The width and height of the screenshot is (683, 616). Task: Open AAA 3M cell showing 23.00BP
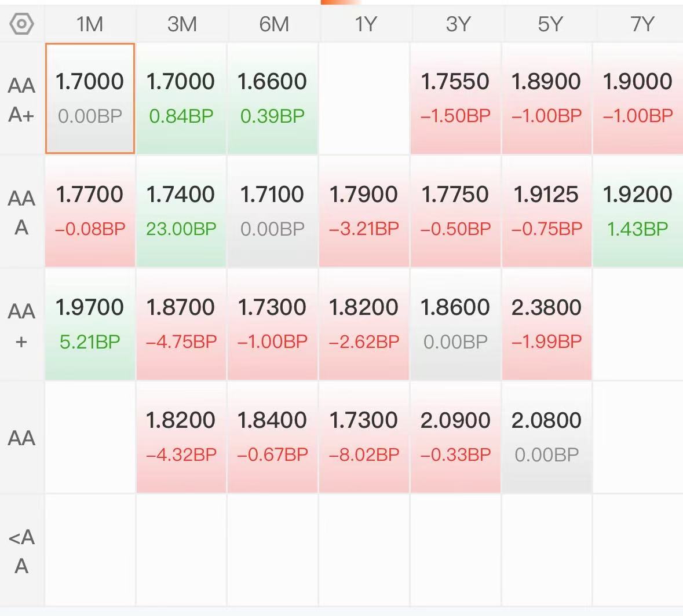point(182,211)
